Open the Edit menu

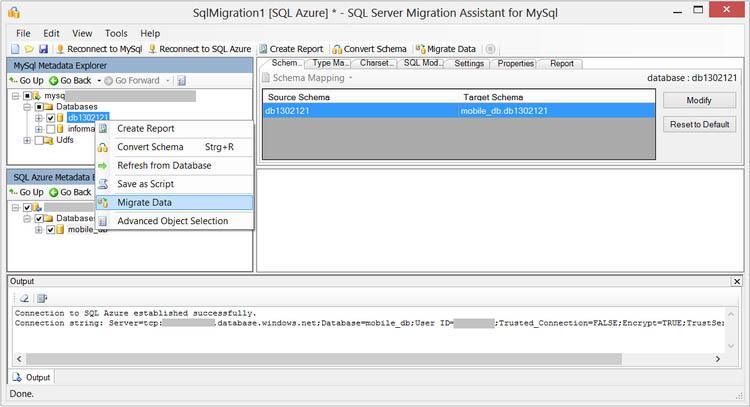click(x=51, y=33)
